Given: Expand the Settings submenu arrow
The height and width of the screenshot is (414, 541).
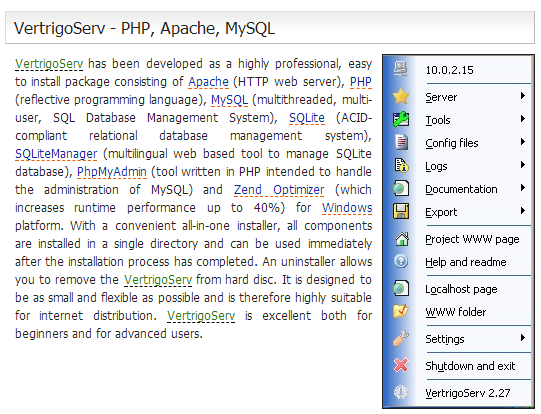Looking at the screenshot, I should [x=523, y=338].
